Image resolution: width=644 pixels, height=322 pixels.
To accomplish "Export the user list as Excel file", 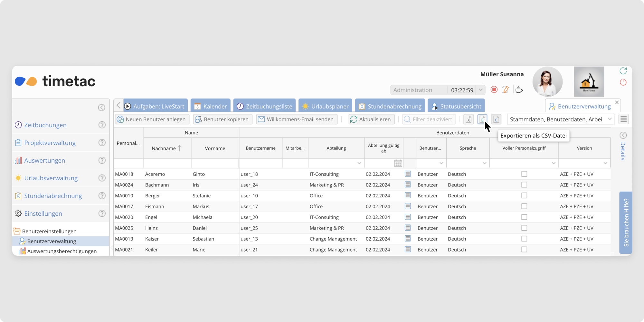I will pos(469,119).
